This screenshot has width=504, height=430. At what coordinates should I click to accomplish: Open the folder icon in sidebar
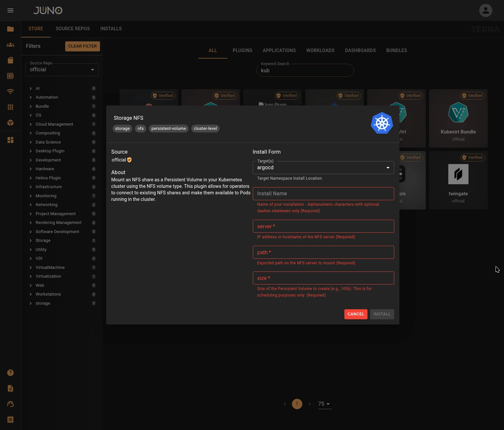coord(10,29)
